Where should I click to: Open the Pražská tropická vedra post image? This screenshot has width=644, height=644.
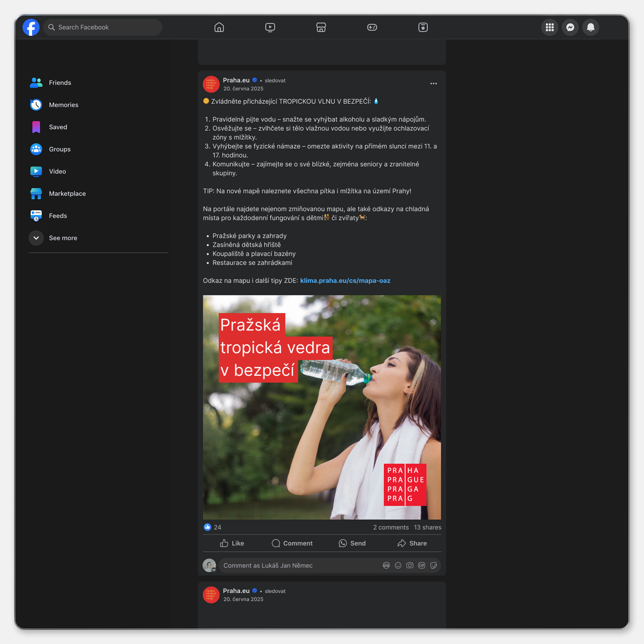pos(322,407)
